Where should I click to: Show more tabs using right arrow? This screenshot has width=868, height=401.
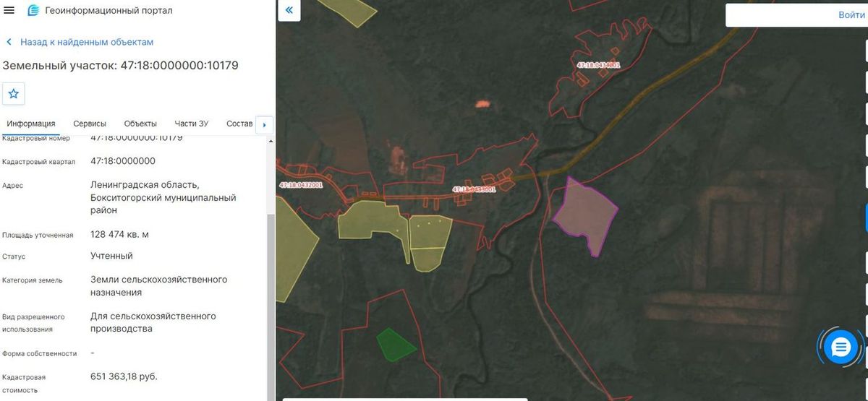click(x=264, y=125)
